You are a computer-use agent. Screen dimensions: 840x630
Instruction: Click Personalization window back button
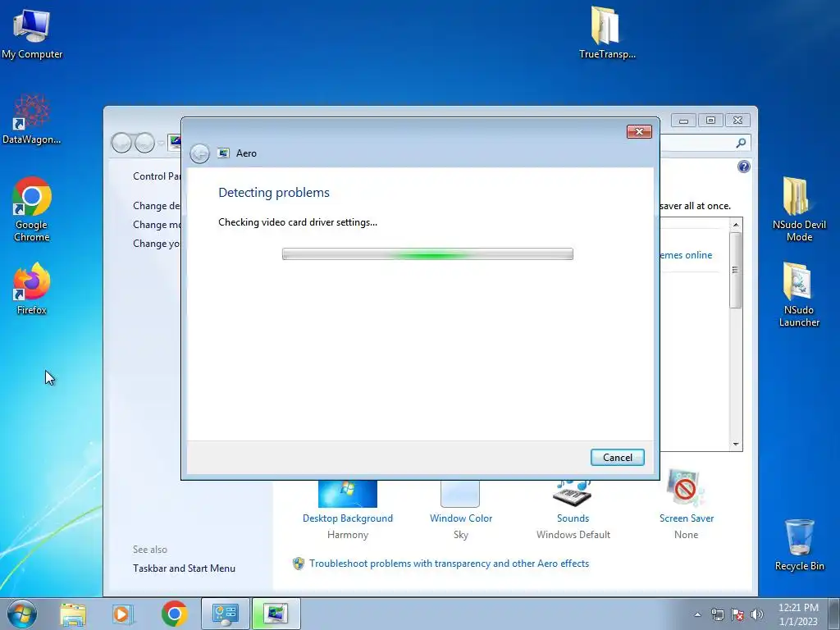(121, 143)
